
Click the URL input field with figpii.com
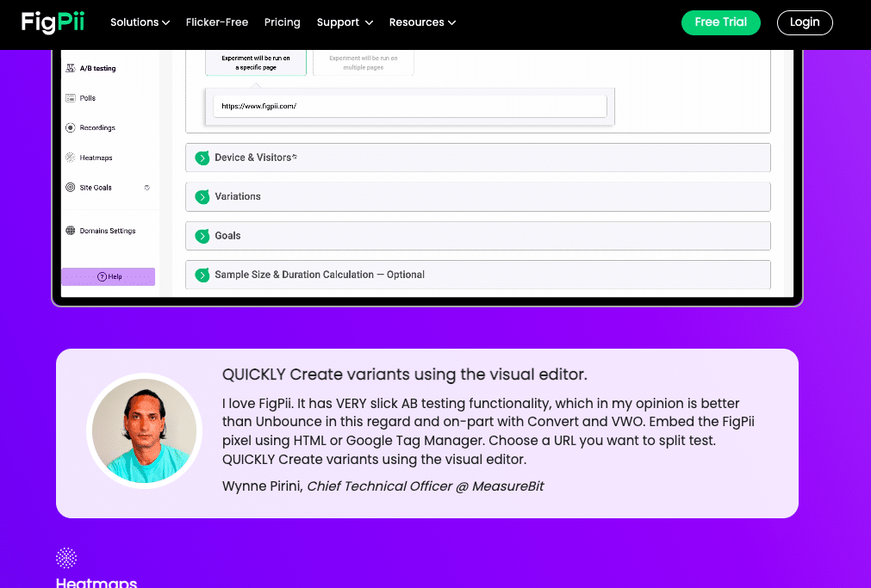point(410,106)
